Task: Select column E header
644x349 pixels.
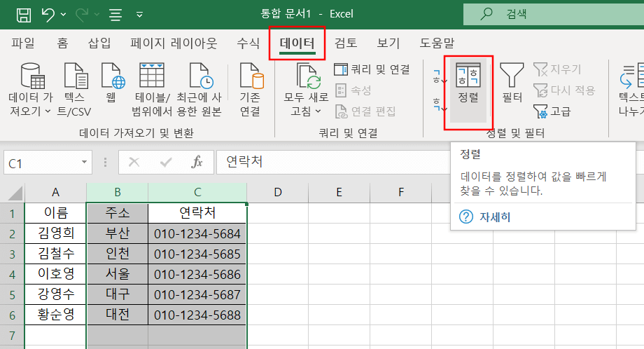Action: tap(339, 193)
